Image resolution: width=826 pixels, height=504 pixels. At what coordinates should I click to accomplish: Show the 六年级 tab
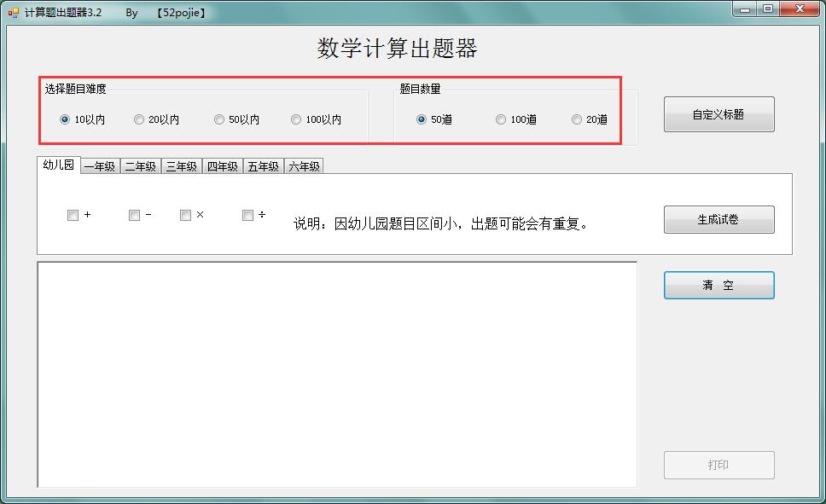click(304, 166)
